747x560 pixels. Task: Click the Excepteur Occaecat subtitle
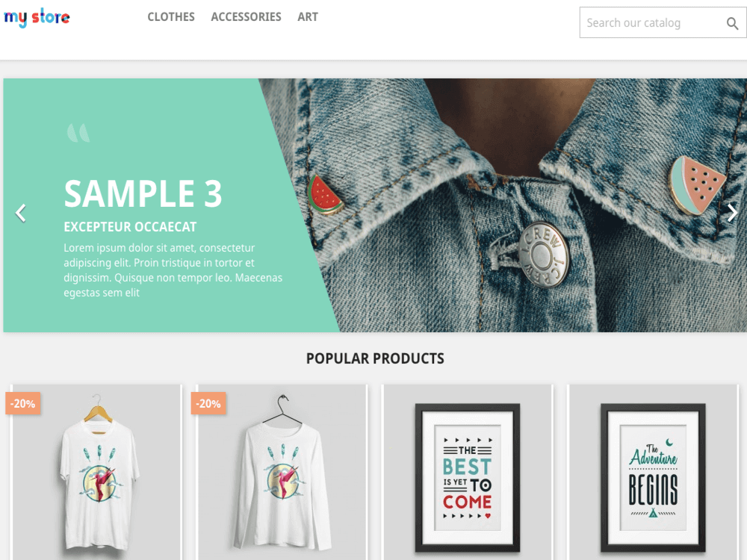tap(130, 227)
